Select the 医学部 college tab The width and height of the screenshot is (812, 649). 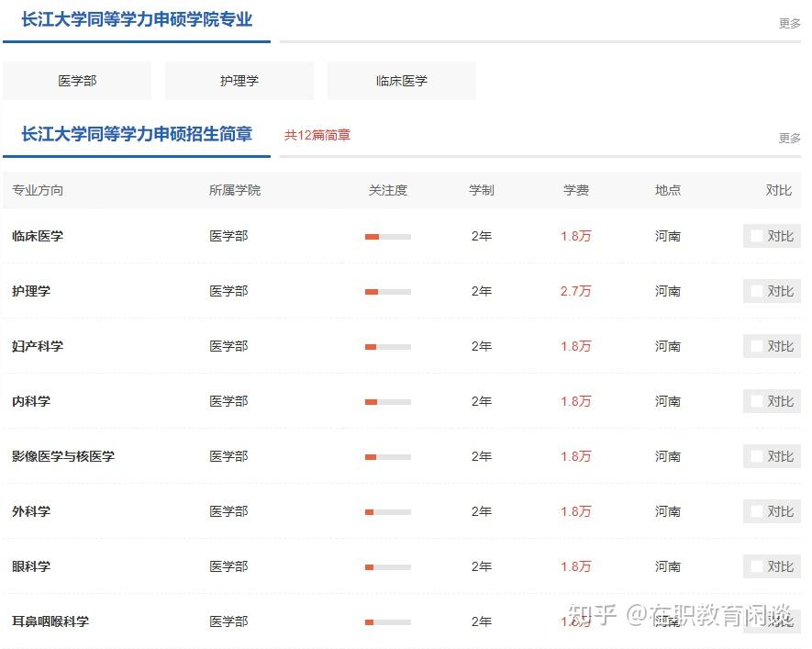pos(77,81)
